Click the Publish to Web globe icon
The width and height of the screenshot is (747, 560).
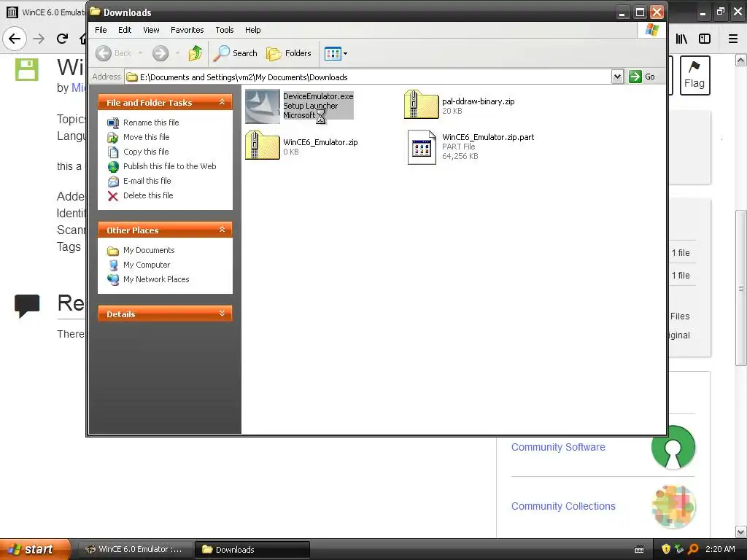(x=113, y=167)
